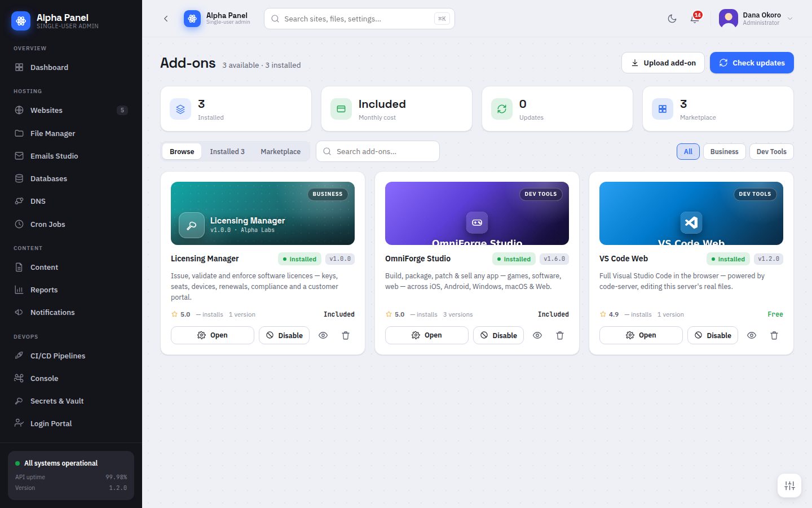The image size is (812, 508).
Task: Click the Check updates button
Action: [x=752, y=63]
